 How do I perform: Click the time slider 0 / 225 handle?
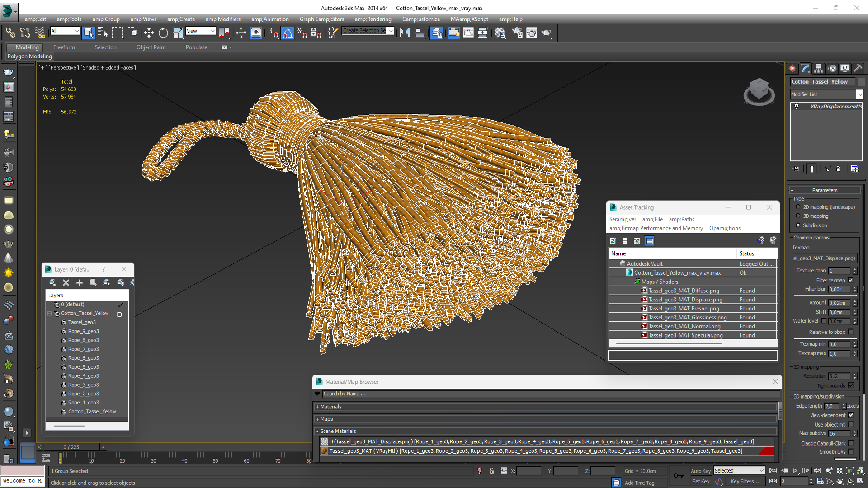tap(71, 447)
